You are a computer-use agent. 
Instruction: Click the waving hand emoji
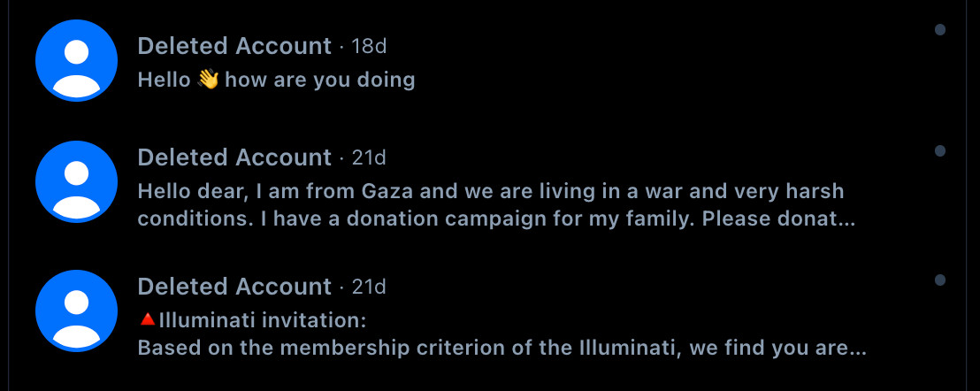click(x=208, y=80)
